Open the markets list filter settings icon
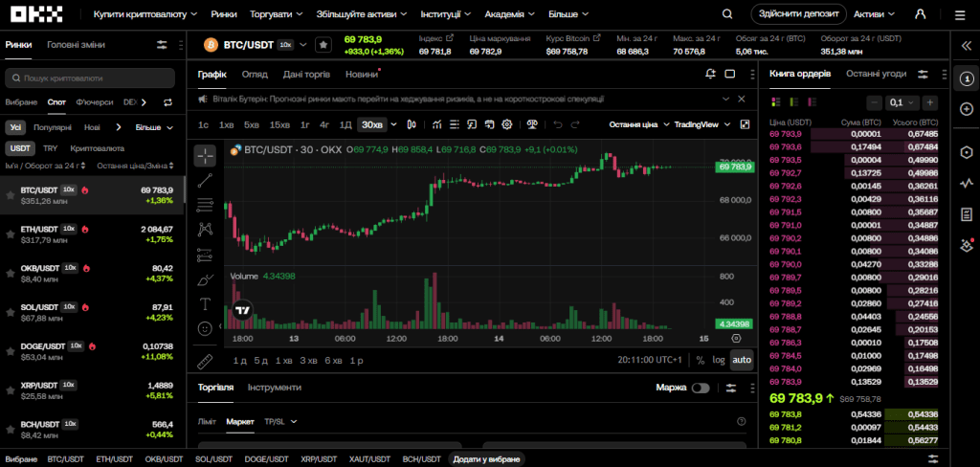This screenshot has width=980, height=467. pos(162,45)
